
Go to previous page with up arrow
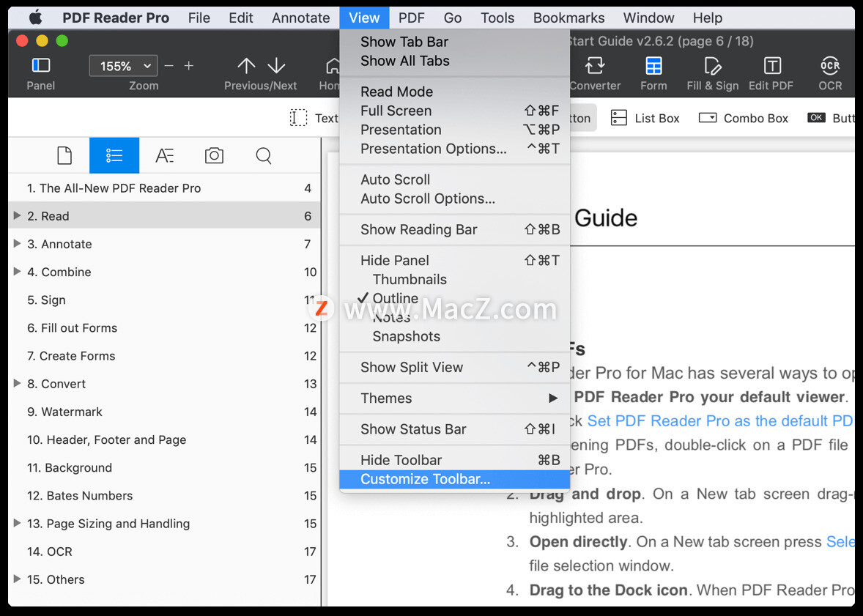click(246, 66)
